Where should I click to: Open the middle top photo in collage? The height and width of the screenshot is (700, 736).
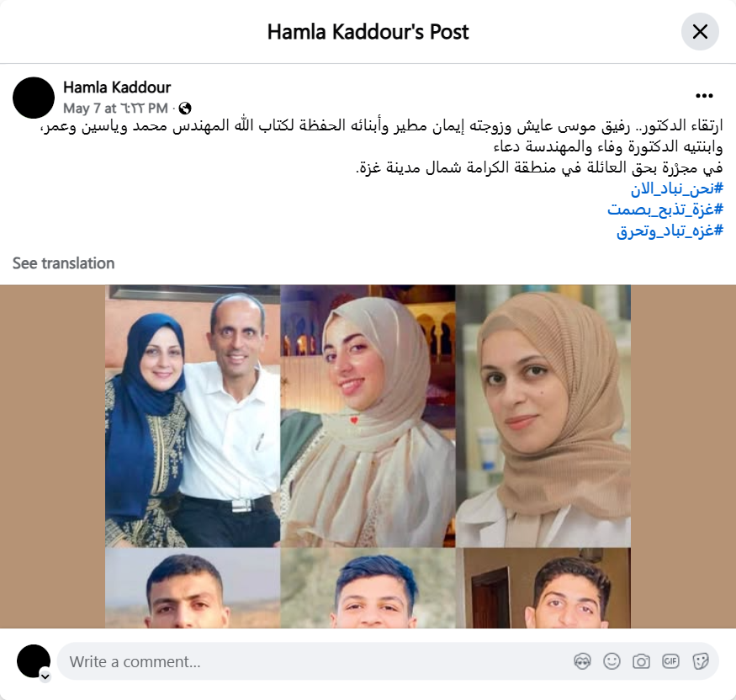point(368,416)
